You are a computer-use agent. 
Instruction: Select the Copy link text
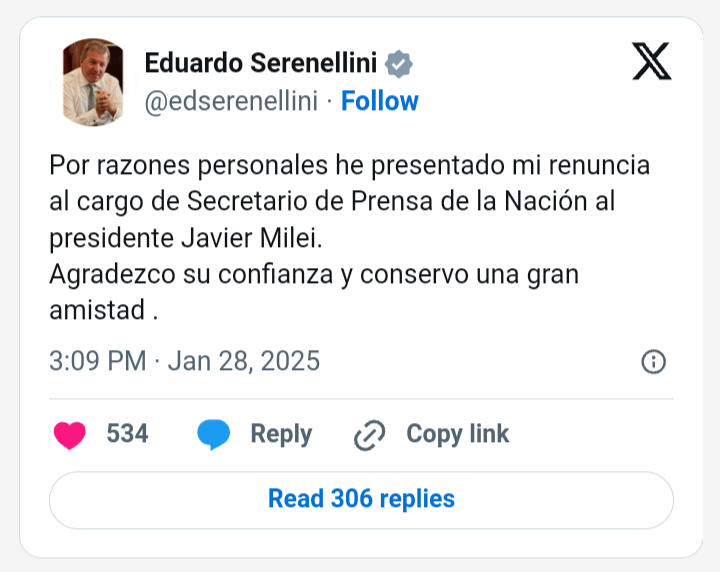click(457, 434)
